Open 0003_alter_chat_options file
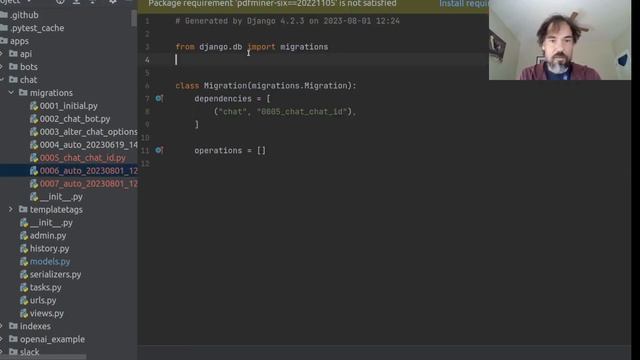Image resolution: width=640 pixels, height=360 pixels. pyautogui.click(x=89, y=132)
